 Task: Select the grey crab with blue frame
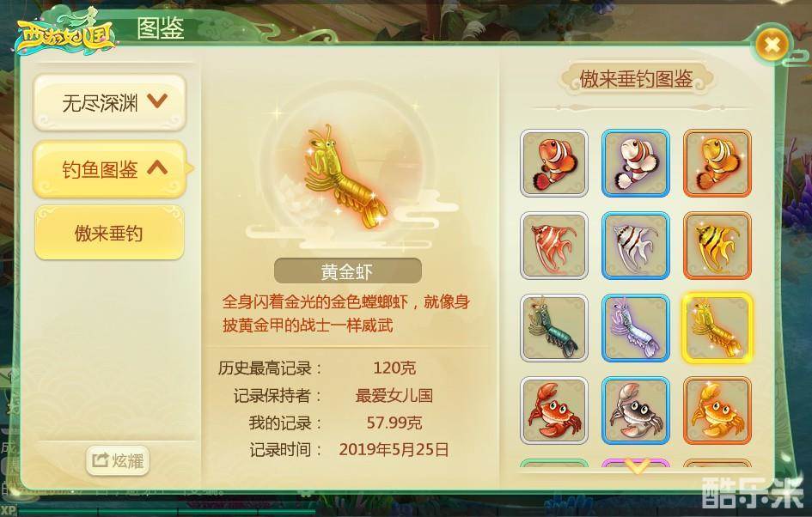click(635, 411)
